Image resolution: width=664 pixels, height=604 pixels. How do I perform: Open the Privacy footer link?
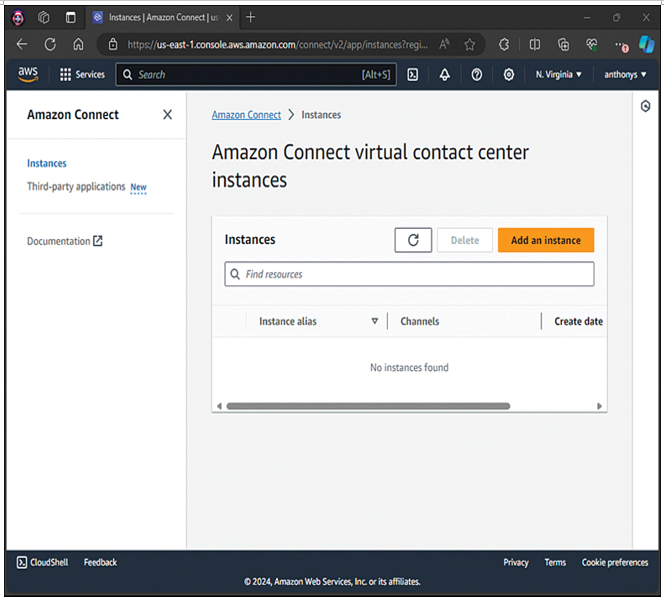(516, 562)
